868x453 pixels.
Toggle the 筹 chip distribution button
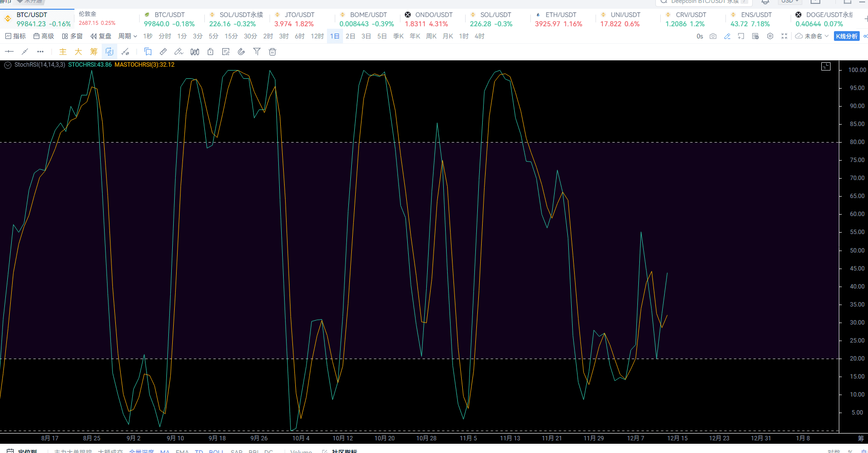pos(94,52)
